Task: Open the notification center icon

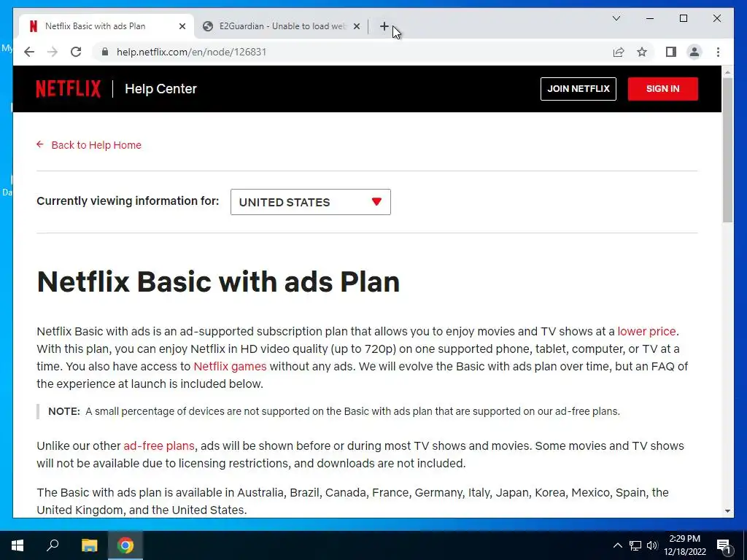Action: pyautogui.click(x=724, y=545)
